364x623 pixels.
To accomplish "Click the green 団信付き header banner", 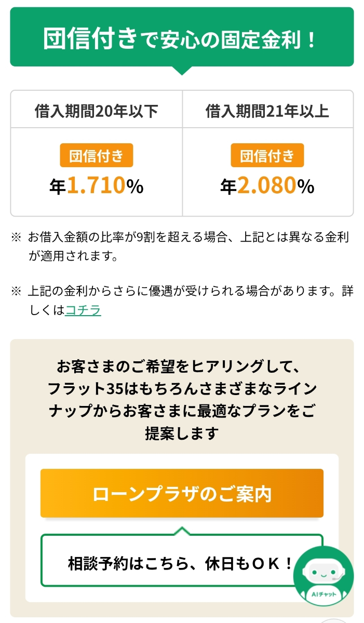I will (182, 39).
